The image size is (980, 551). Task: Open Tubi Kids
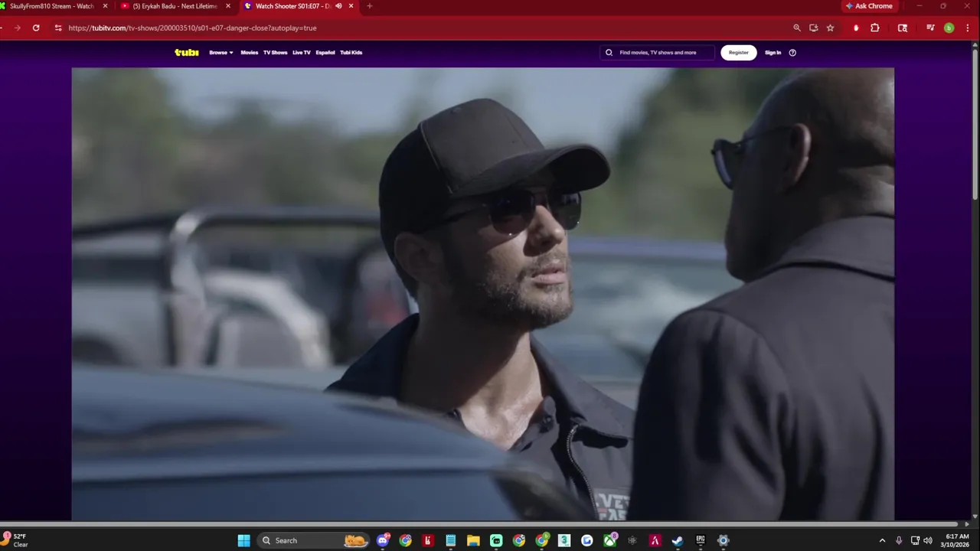coord(351,53)
